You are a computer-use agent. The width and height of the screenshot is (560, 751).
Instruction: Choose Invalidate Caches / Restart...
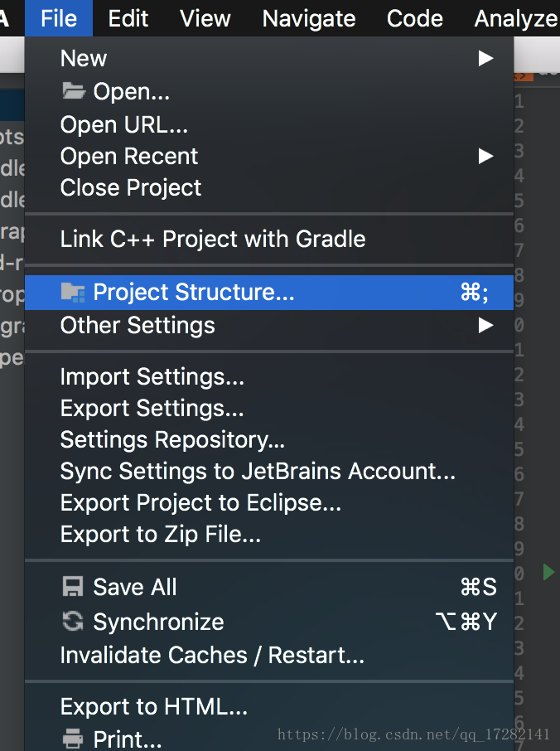213,655
